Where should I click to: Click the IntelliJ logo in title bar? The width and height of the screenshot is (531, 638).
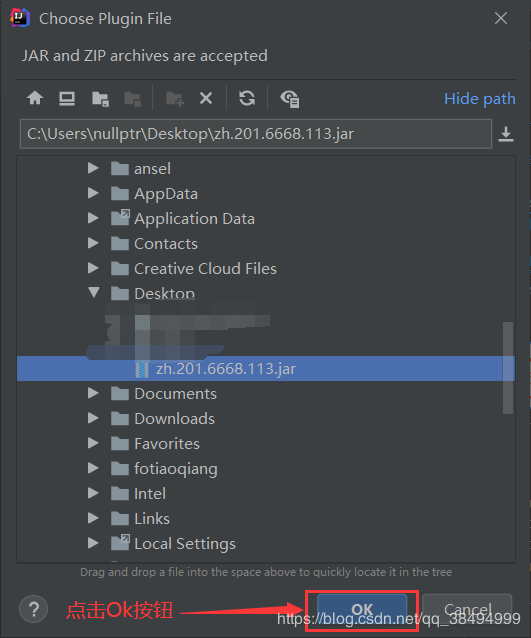coord(20,18)
